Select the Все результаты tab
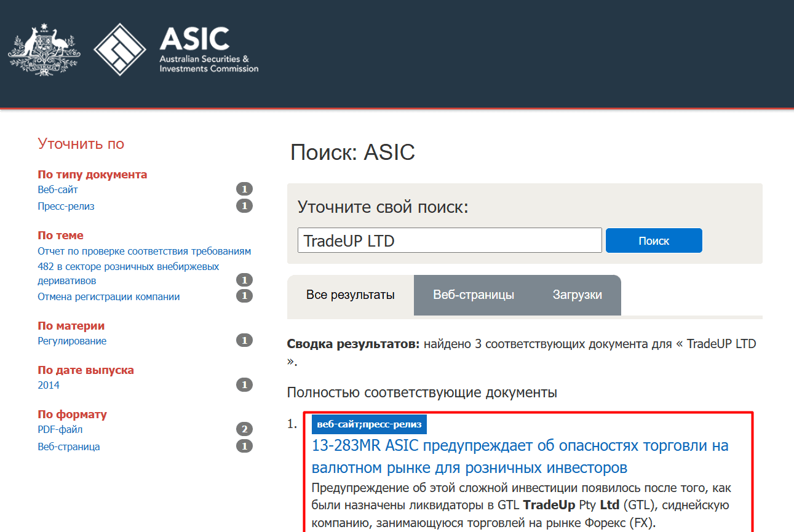The image size is (794, 532). pos(351,295)
